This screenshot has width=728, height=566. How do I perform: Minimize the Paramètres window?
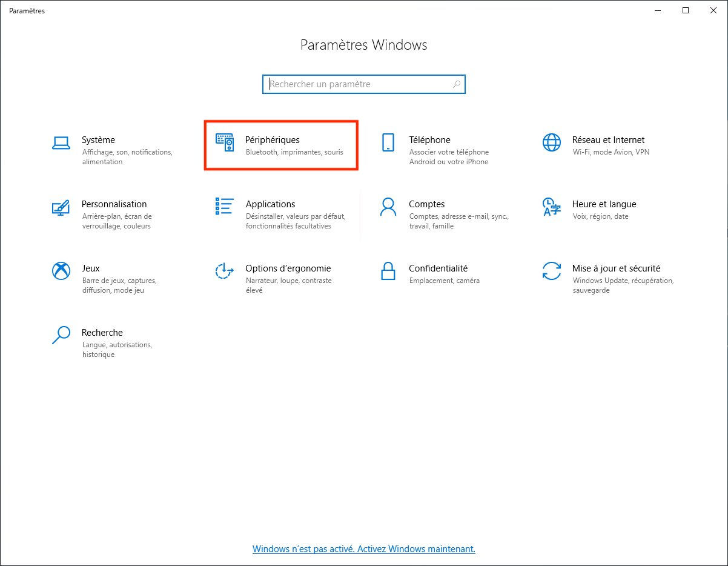658,10
